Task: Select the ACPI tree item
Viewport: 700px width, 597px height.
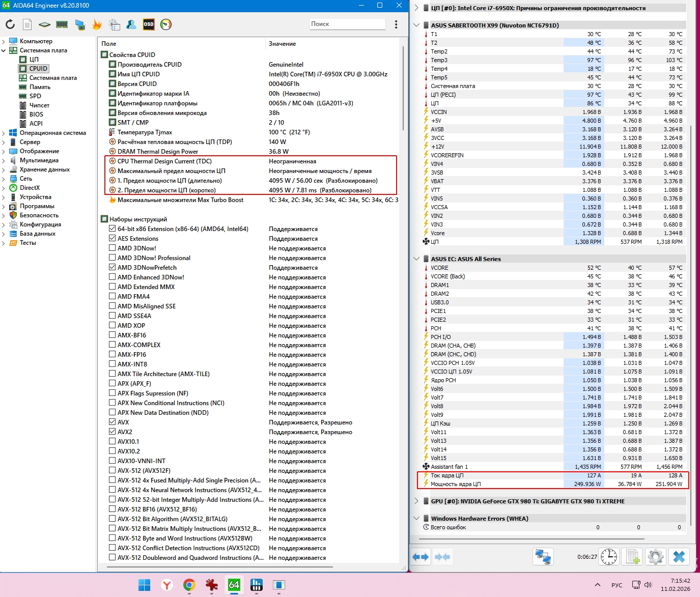Action: (x=36, y=124)
